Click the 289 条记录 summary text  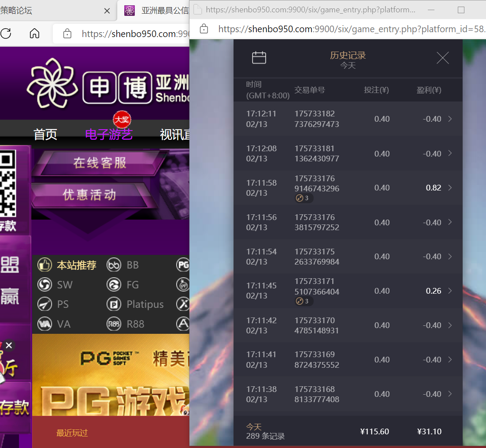pyautogui.click(x=265, y=436)
